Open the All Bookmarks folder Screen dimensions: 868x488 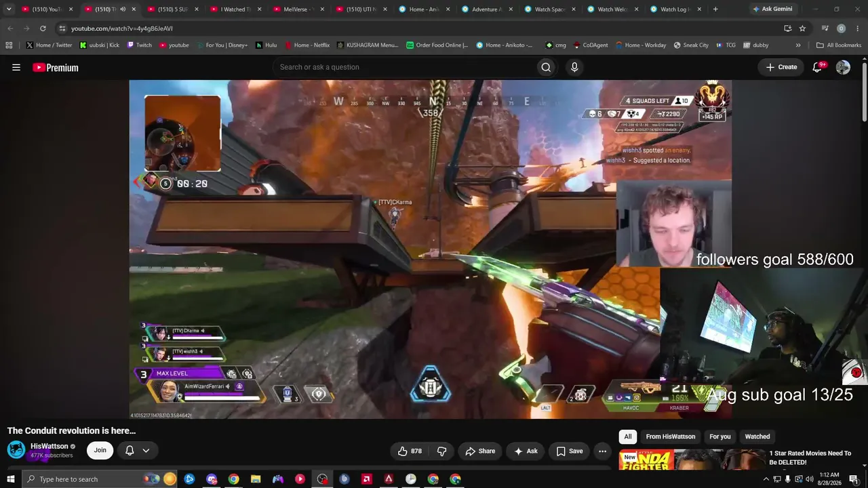pos(838,45)
